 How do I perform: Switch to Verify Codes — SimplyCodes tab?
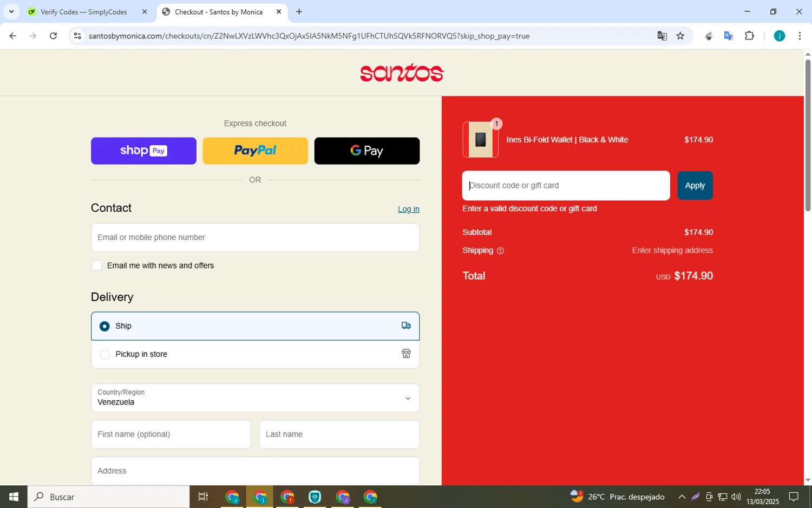83,12
